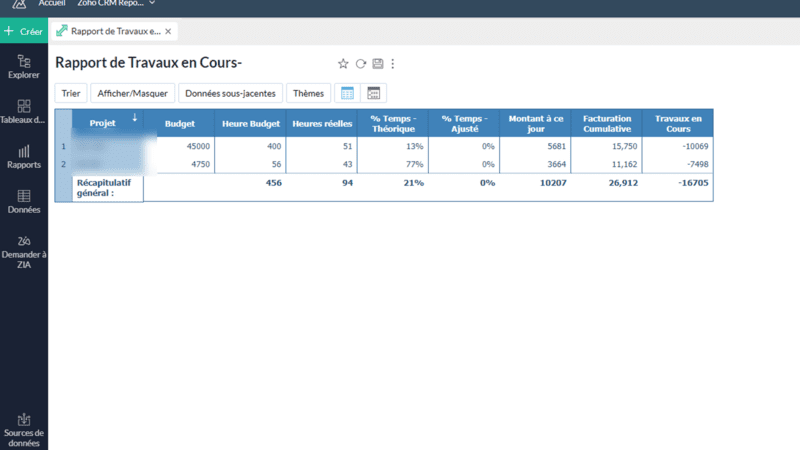Open the Trier sort options
Image resolution: width=800 pixels, height=450 pixels.
(70, 93)
